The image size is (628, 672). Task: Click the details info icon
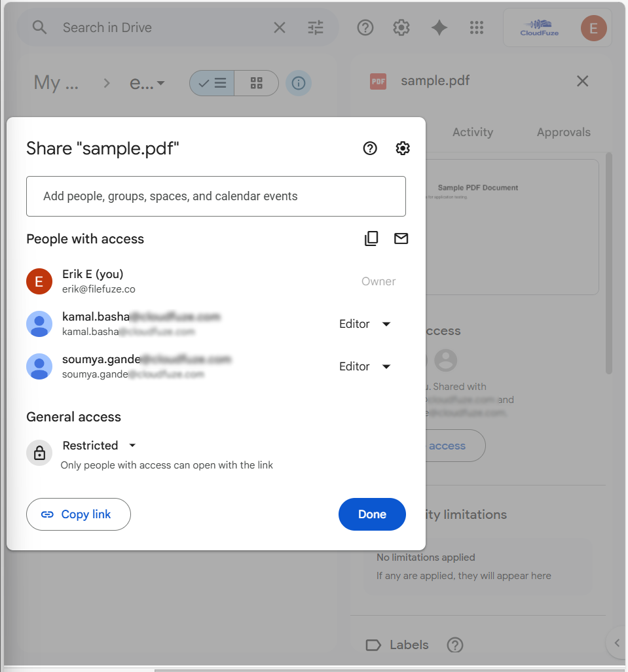(299, 83)
